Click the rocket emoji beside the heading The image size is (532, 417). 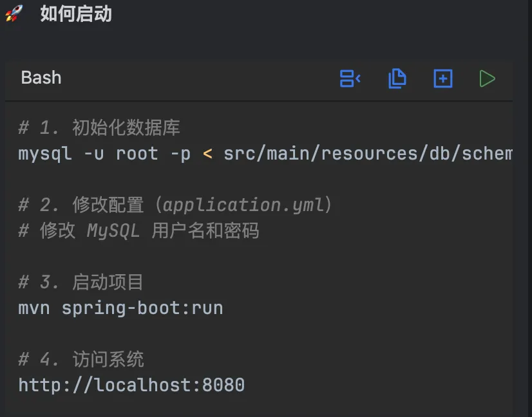[x=14, y=14]
